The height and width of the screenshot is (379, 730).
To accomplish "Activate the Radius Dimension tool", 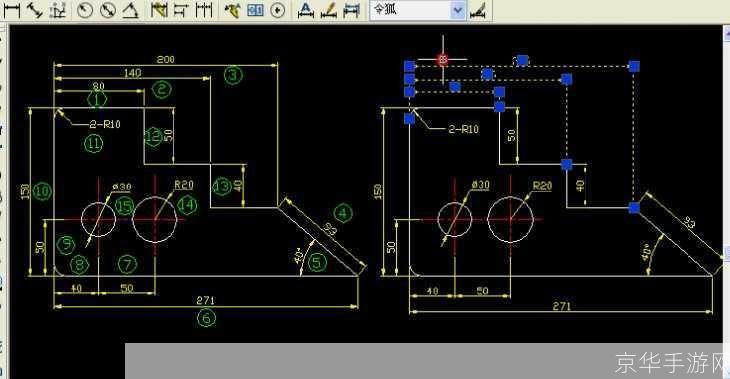I will [84, 10].
